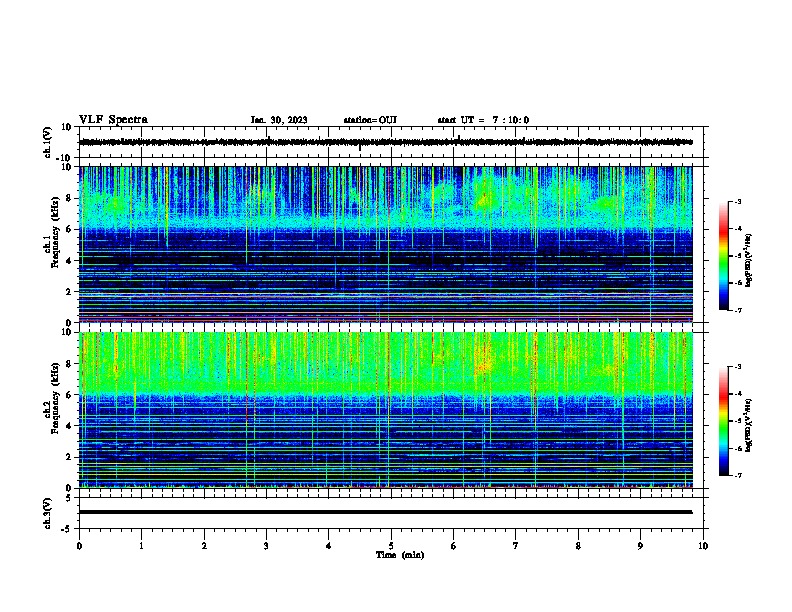This screenshot has height=612, width=792.
Task: Click the ch.3 voltage flat trace
Action: [x=385, y=512]
